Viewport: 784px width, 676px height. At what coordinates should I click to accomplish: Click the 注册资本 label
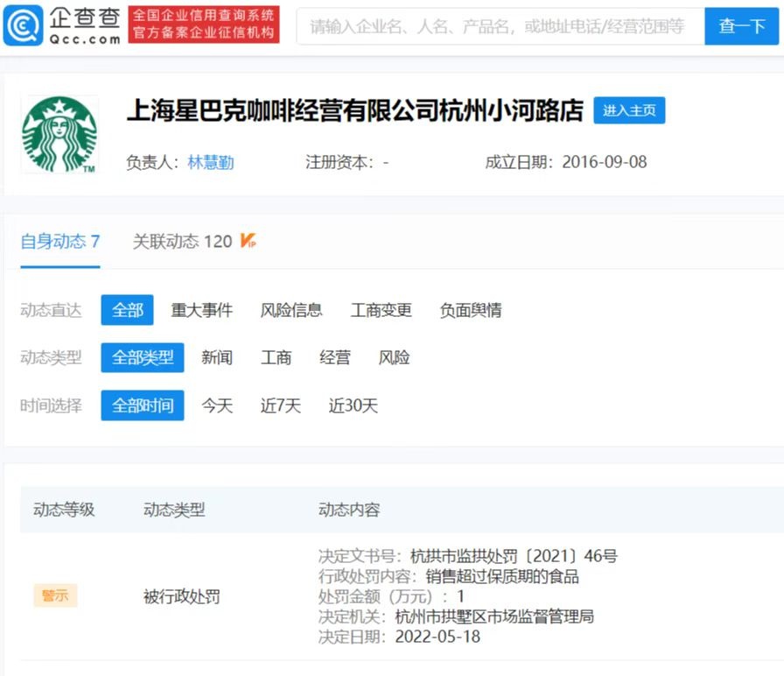point(339,162)
